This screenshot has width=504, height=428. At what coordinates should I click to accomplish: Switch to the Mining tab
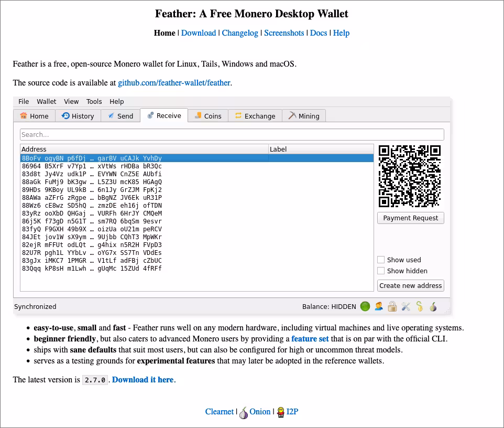[304, 116]
